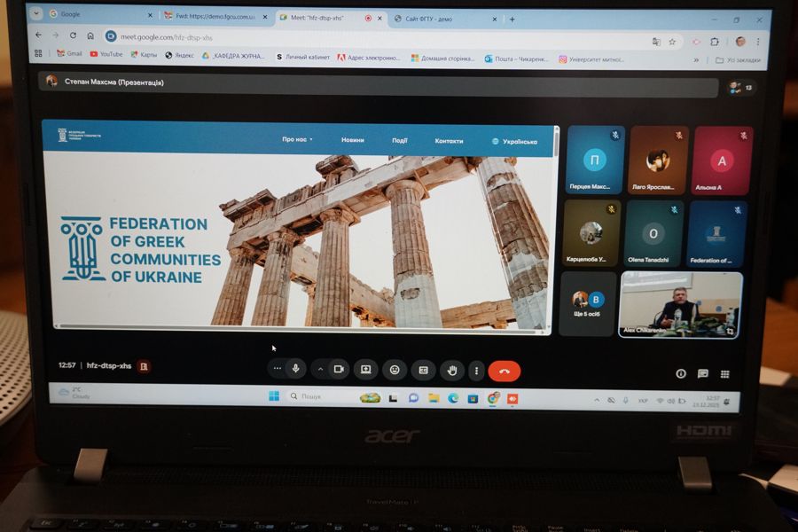
Task: Open the Gmail bookmark
Action: [x=69, y=54]
